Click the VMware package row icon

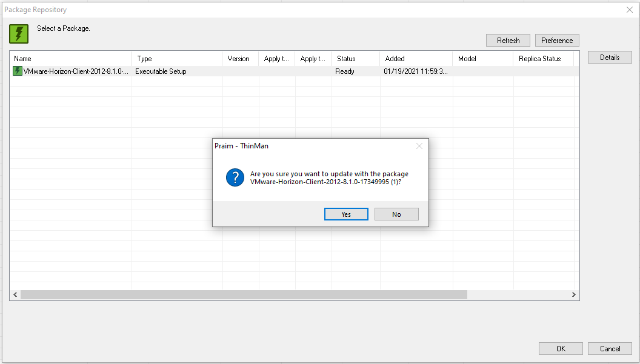coord(17,71)
